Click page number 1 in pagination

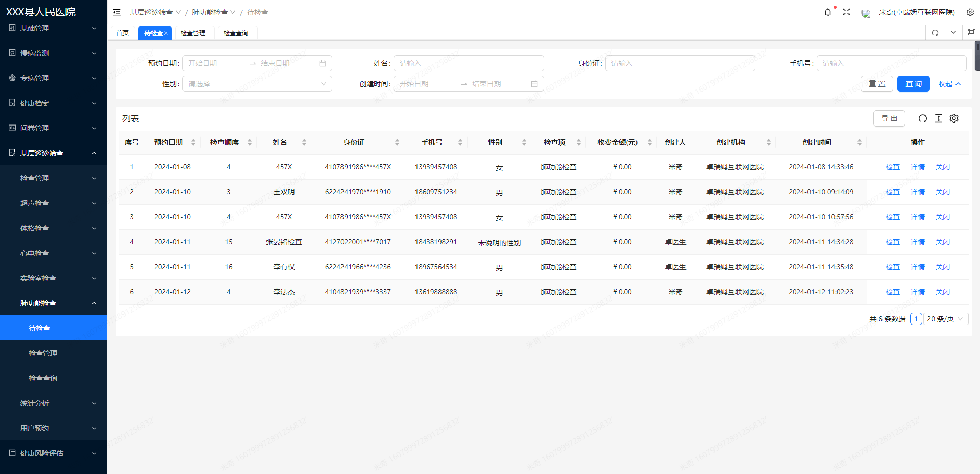click(x=916, y=319)
